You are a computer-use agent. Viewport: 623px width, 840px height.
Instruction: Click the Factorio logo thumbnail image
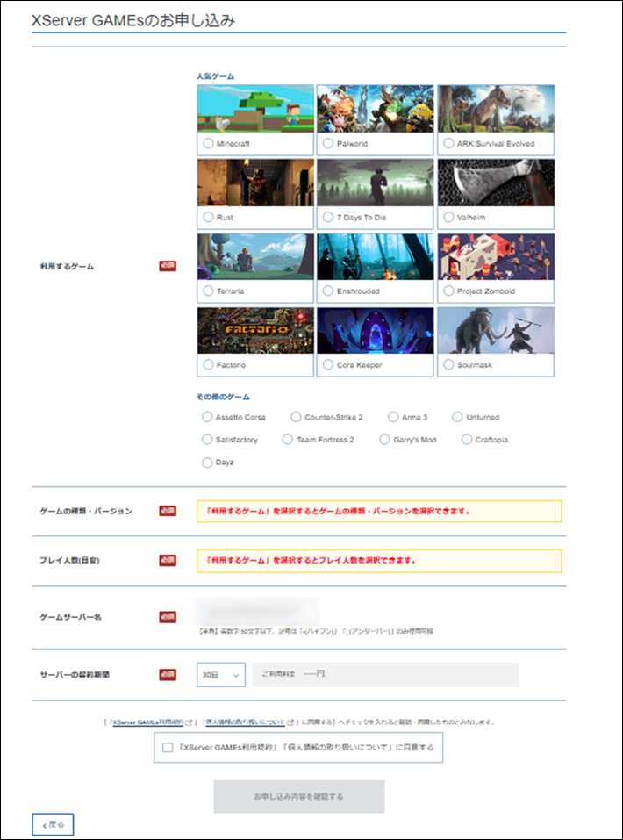coord(255,331)
